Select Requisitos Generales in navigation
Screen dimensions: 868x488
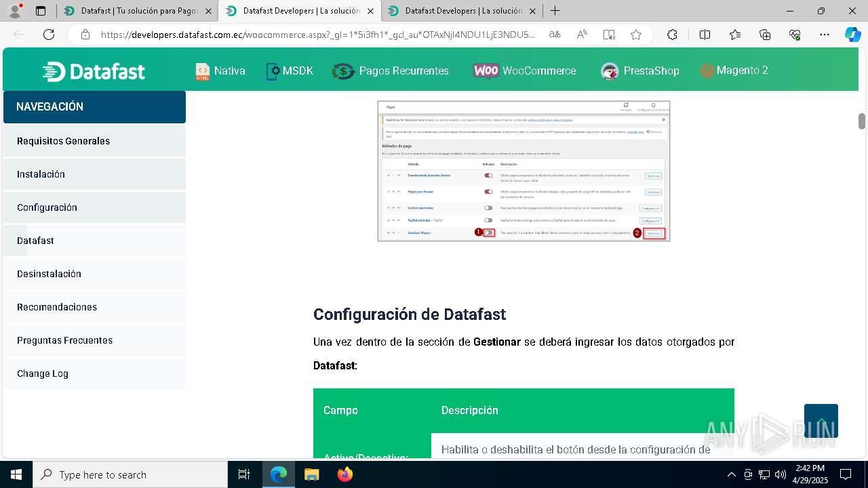[94, 141]
